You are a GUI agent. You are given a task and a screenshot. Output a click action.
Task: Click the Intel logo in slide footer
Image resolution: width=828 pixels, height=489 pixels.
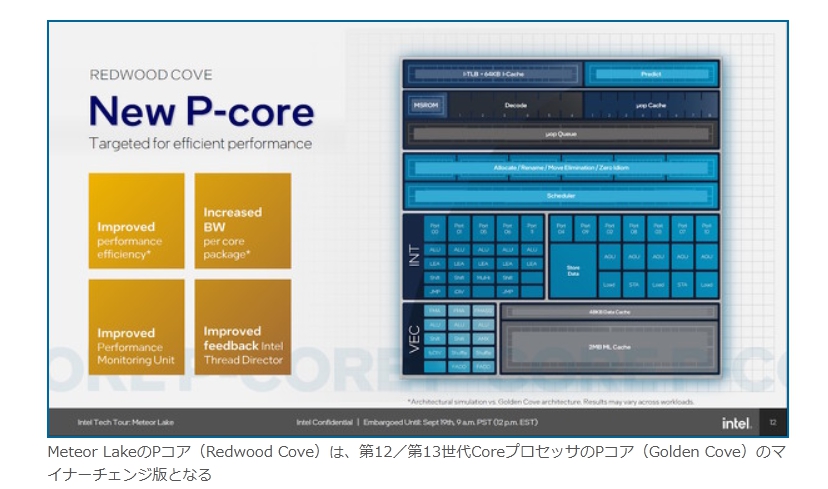click(736, 423)
